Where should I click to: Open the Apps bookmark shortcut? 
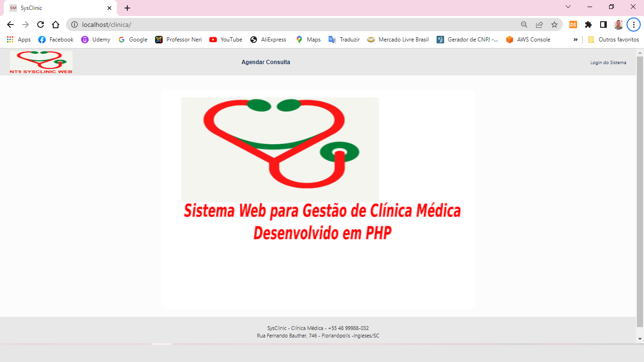coord(19,40)
